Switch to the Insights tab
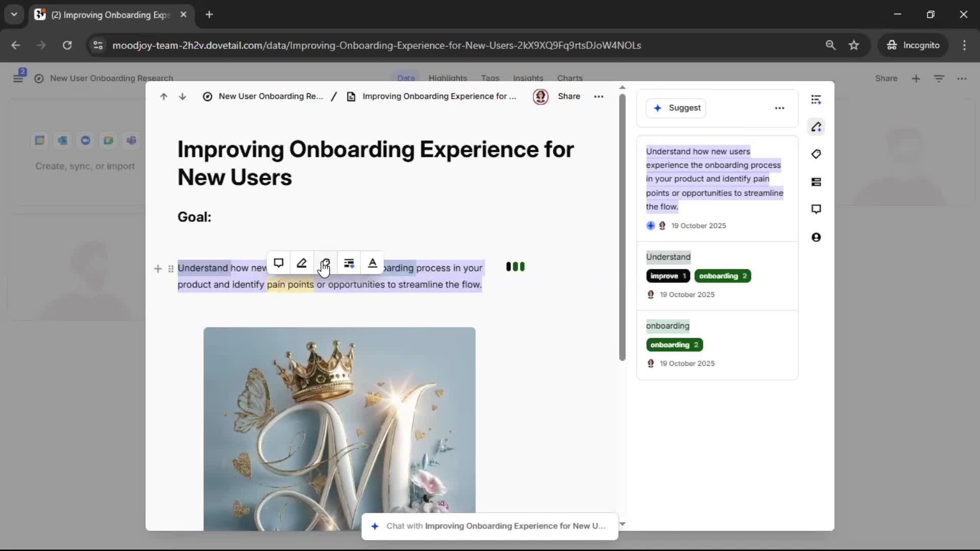Viewport: 980px width, 551px height. pyautogui.click(x=528, y=78)
